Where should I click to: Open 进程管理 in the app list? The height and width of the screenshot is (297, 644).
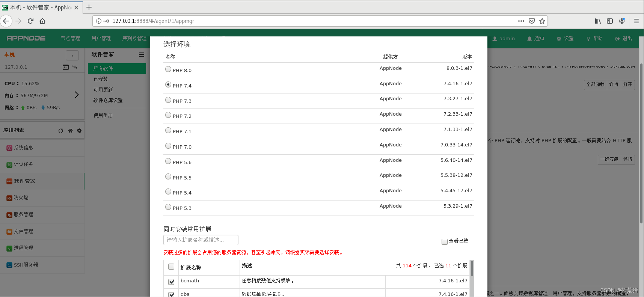pyautogui.click(x=42, y=248)
